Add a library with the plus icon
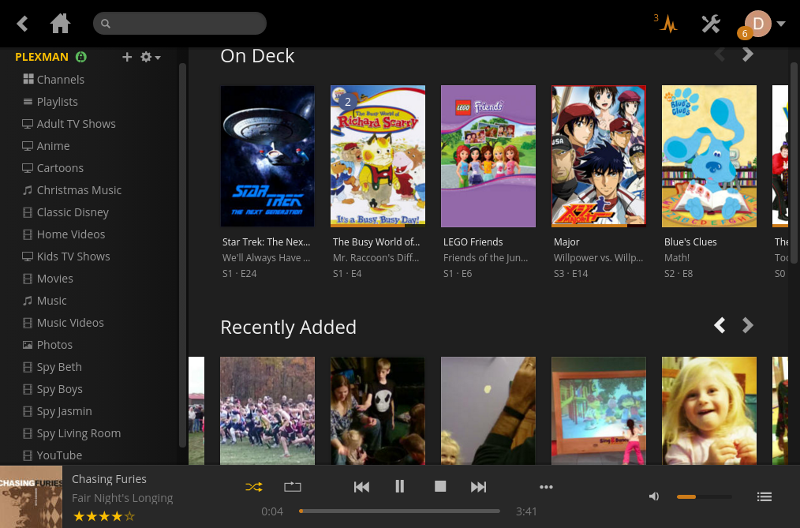The image size is (800, 528). [127, 57]
